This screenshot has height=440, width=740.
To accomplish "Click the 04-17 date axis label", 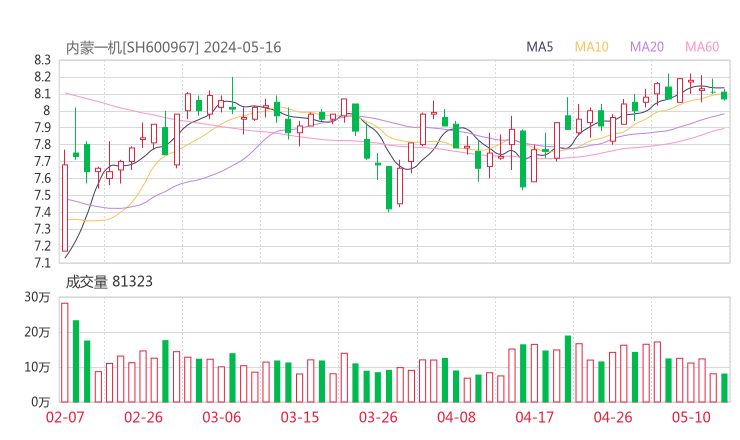I will click(535, 417).
